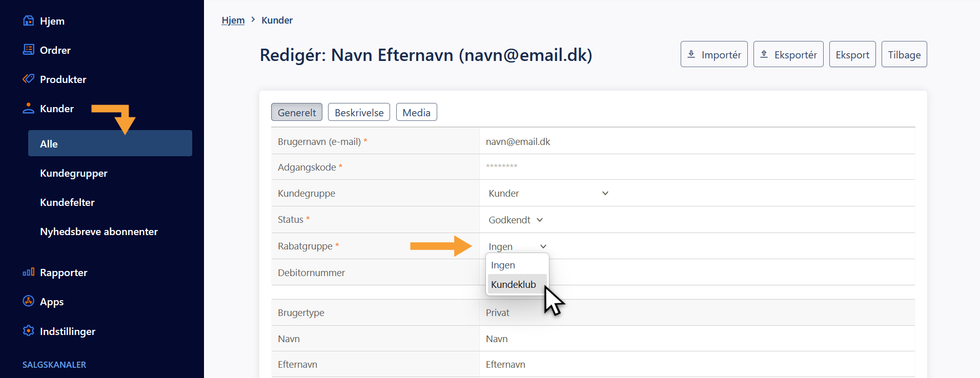Click the Produkter tag icon
Viewport: 980px width, 378px height.
pos(29,79)
